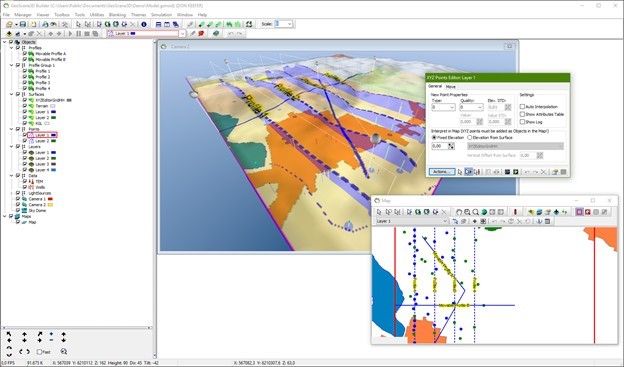Image resolution: width=624 pixels, height=367 pixels.
Task: Select the Elevation from Surface radio button
Action: coord(470,138)
